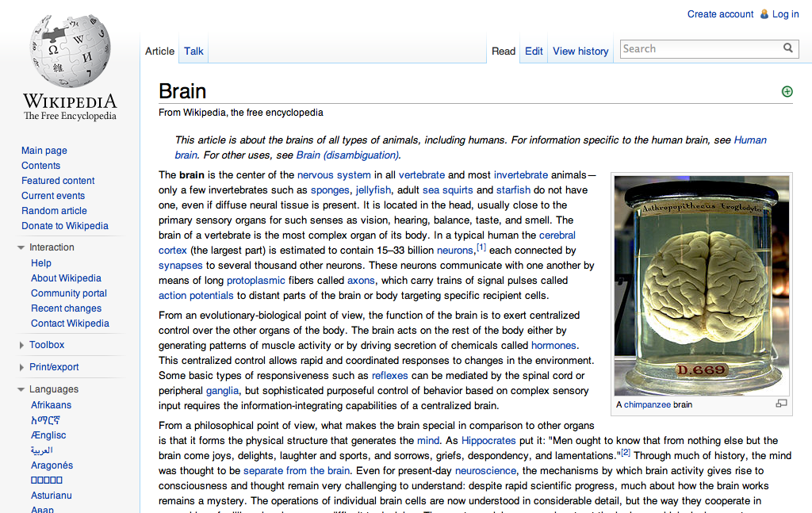This screenshot has width=812, height=513.
Task: Follow the sea squirts link
Action: [x=447, y=190]
